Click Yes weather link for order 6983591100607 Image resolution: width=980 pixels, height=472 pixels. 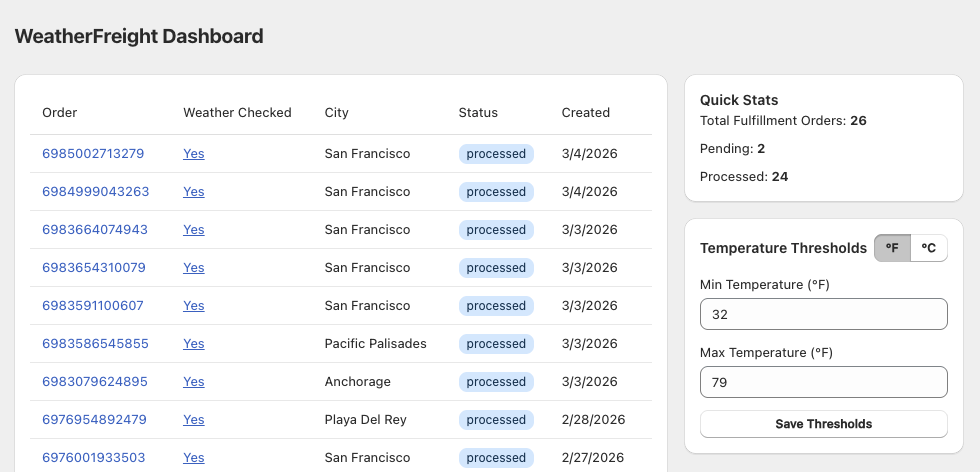pos(194,306)
